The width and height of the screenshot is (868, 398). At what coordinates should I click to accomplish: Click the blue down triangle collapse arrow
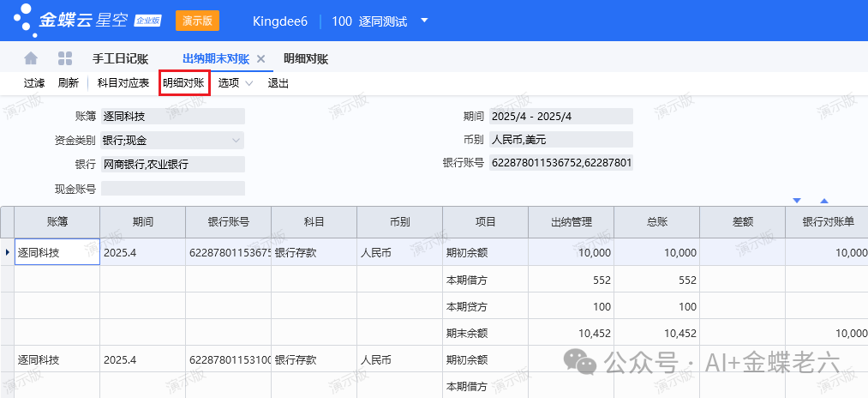point(797,201)
